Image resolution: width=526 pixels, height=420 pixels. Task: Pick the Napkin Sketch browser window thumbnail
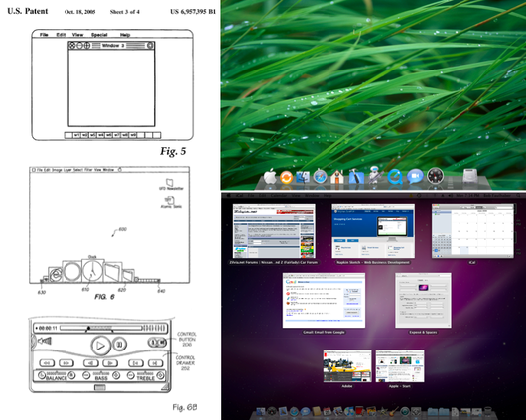coord(373,231)
